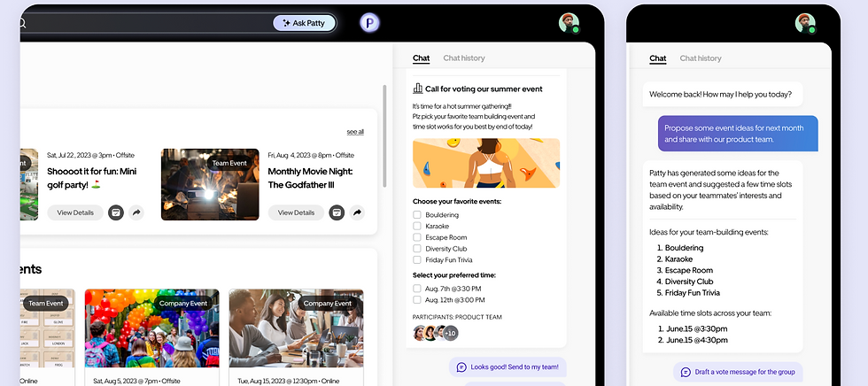The image size is (868, 386).
Task: Click the Company Event tag on balloons photo
Action: tap(183, 303)
